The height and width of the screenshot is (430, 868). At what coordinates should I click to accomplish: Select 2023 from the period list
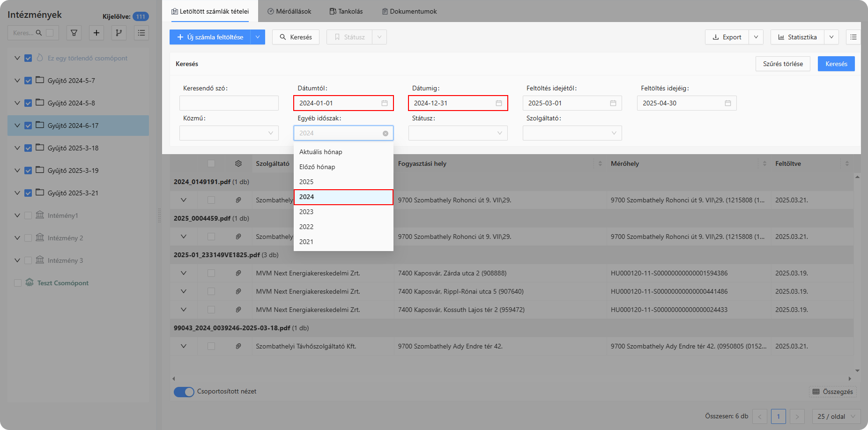[306, 212]
